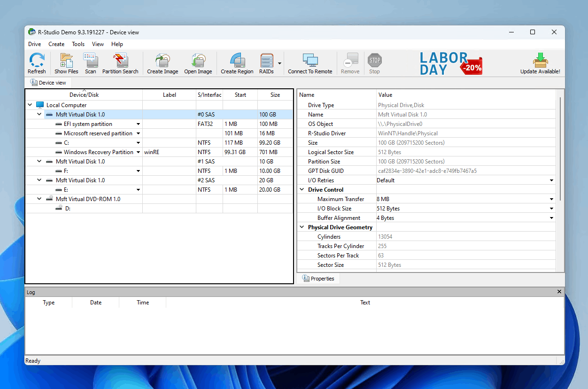Click the Local Computer monitor icon

coord(40,105)
